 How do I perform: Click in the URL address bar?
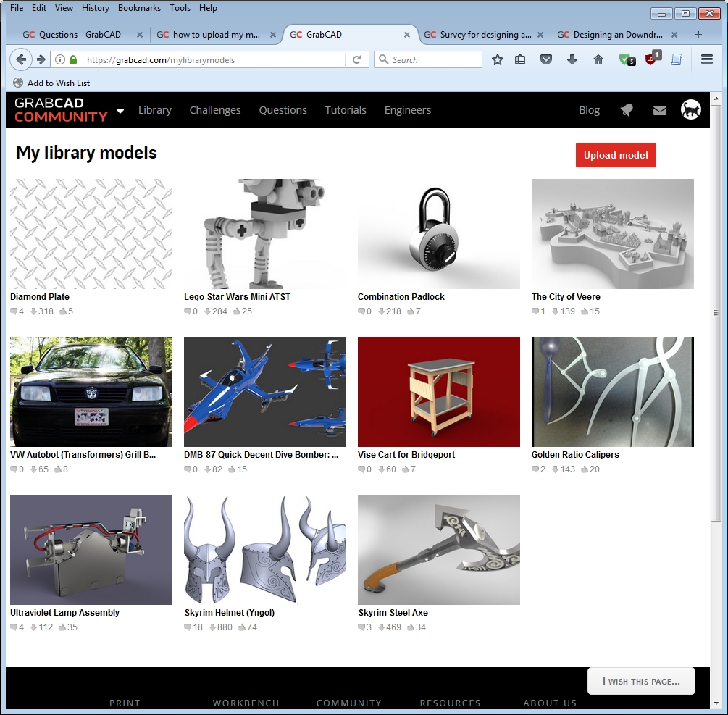click(x=214, y=59)
